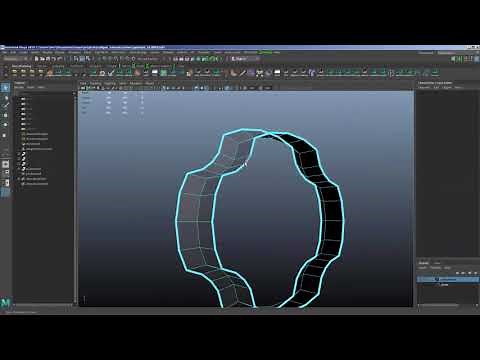
Task: Open the viewport Lighting menu
Action: 110,83
